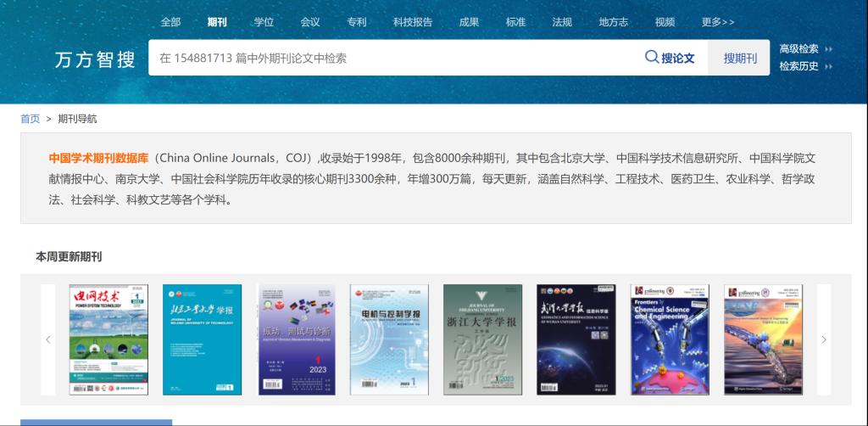This screenshot has width=868, height=426.
Task: Switch to the 学位 tab
Action: [264, 22]
